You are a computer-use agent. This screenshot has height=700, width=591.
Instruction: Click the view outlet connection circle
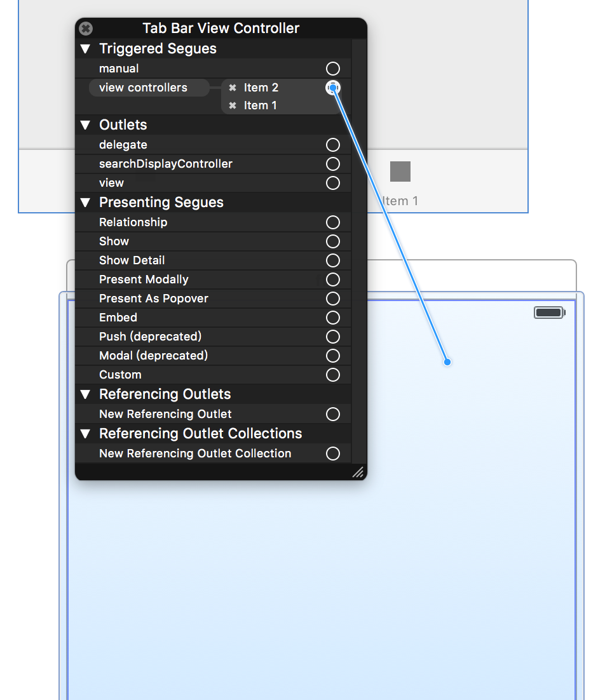point(332,183)
